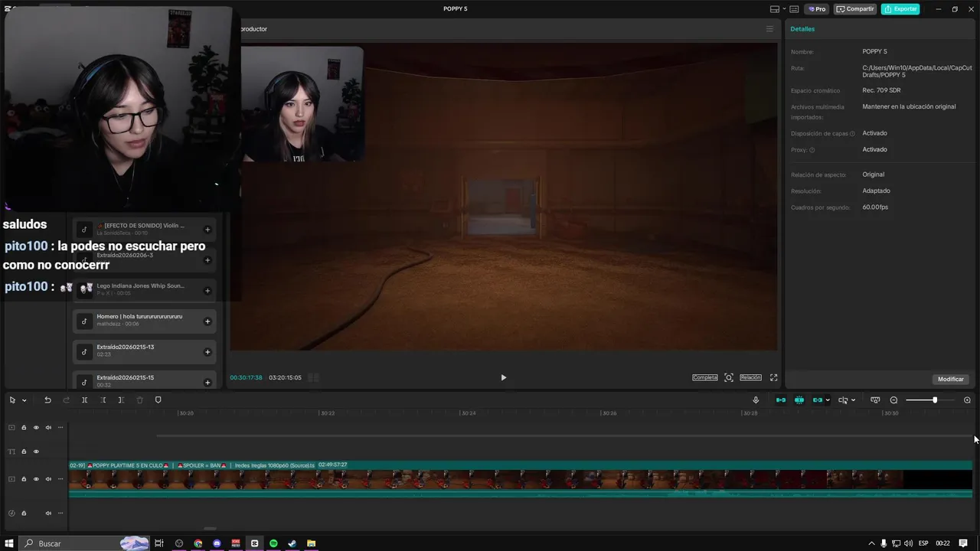
Task: Click the fit timeline to window icon
Action: [x=875, y=400]
